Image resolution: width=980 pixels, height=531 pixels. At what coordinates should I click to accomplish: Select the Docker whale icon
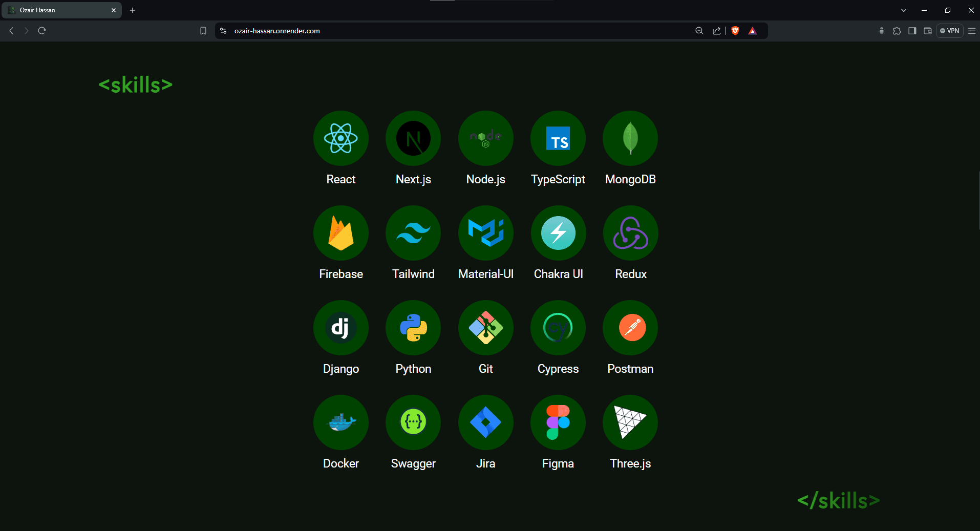coord(340,422)
